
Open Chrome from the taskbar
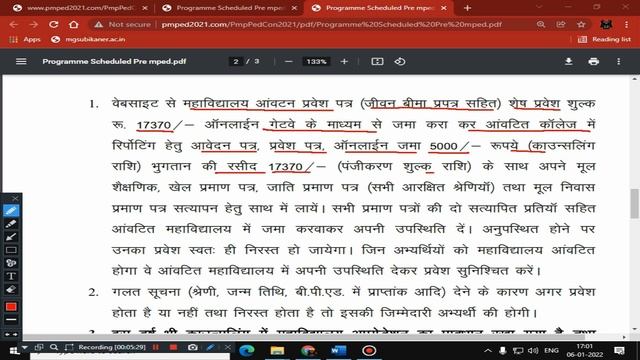click(308, 351)
